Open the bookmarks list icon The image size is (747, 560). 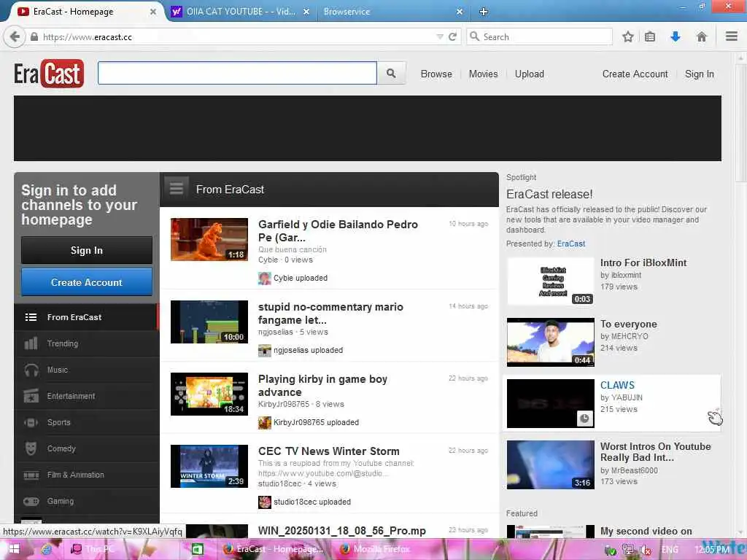tap(650, 36)
